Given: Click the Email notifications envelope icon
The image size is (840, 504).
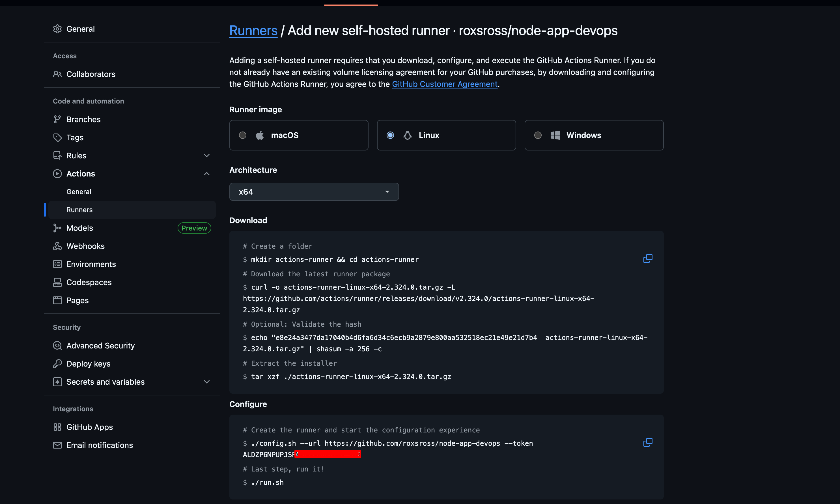Looking at the screenshot, I should [x=57, y=445].
